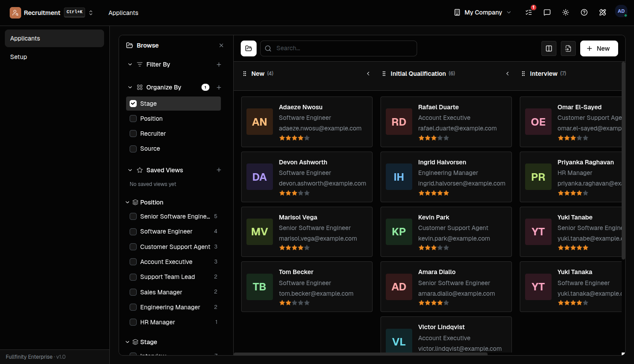Open the Recruitment app switcher chevrons
Image resolution: width=634 pixels, height=364 pixels.
tap(91, 13)
